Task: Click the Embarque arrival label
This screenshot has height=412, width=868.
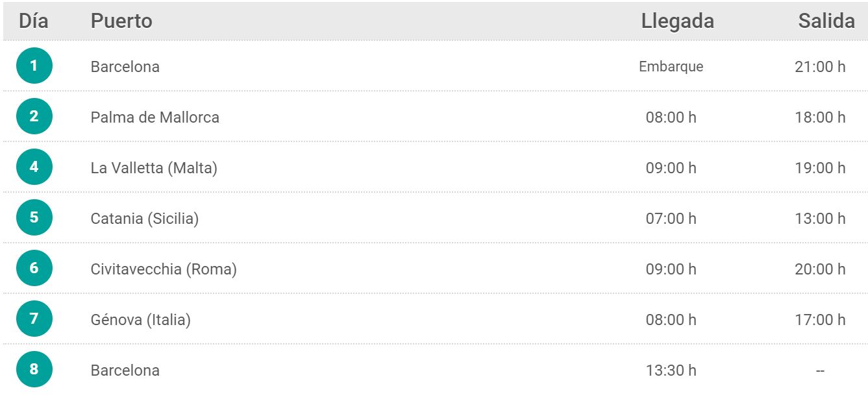Action: [671, 67]
